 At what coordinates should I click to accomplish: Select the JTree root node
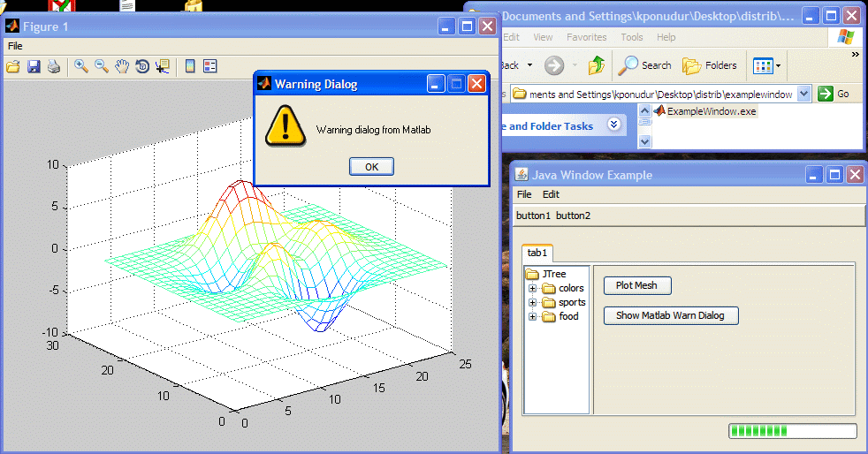546,274
